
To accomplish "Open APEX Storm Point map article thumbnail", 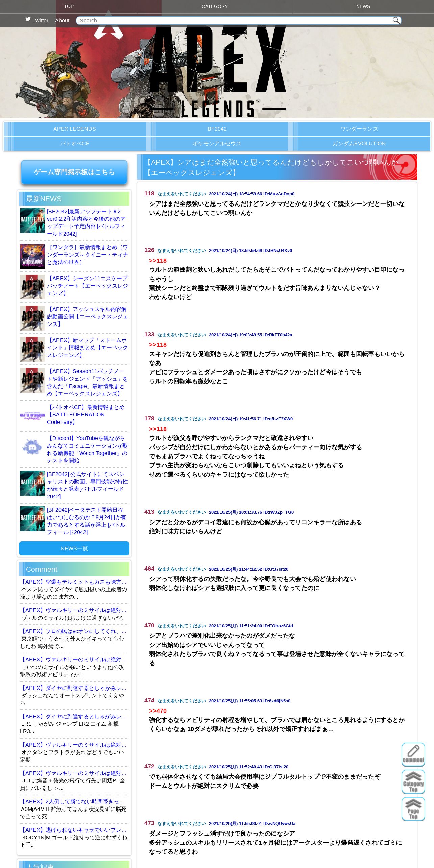I will [x=32, y=349].
